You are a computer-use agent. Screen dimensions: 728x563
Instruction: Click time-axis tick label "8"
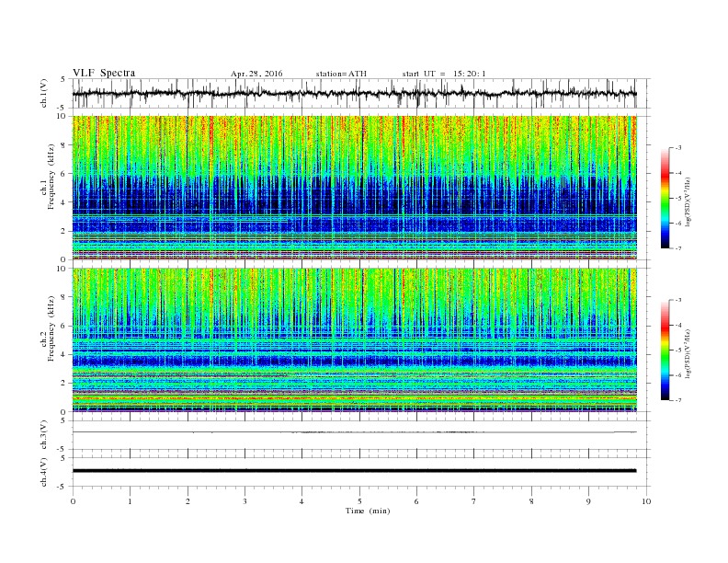(x=531, y=501)
